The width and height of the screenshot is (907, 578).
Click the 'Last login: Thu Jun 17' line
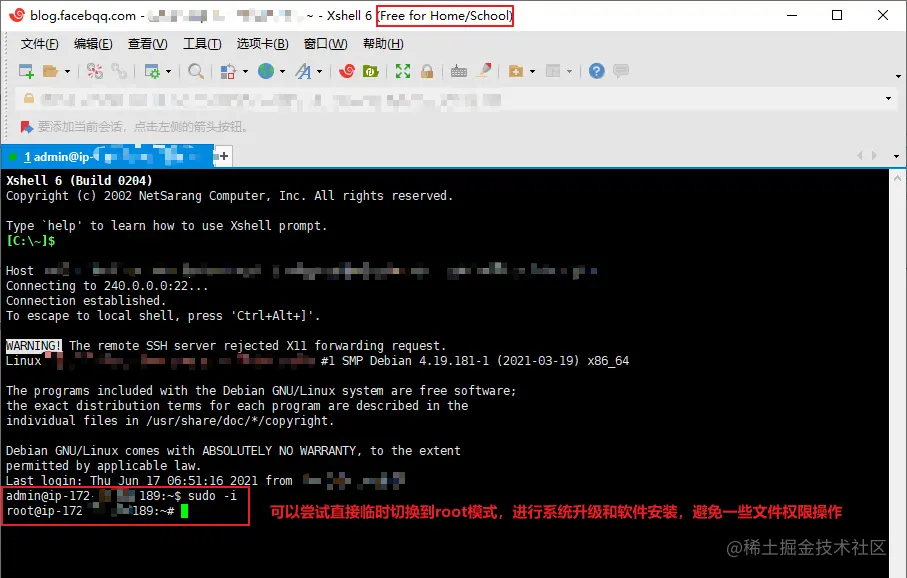205,480
